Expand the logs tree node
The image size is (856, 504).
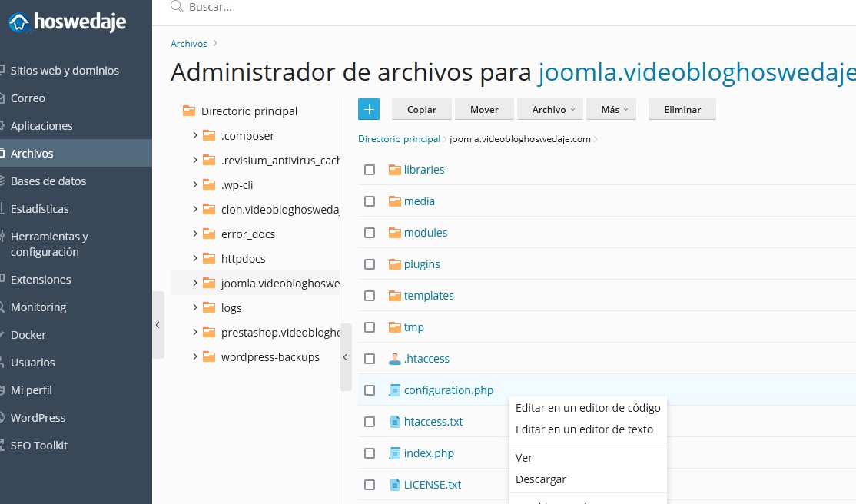[x=195, y=307]
